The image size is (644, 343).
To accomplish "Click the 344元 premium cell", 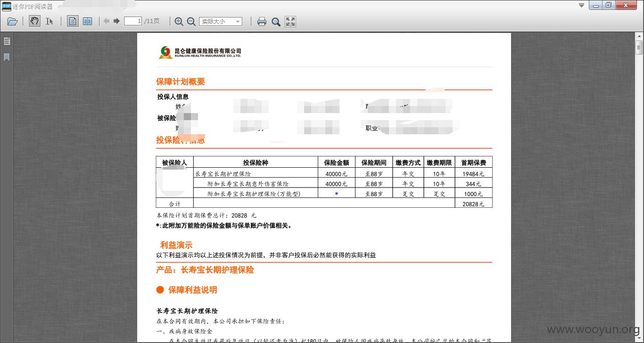I will pyautogui.click(x=474, y=184).
